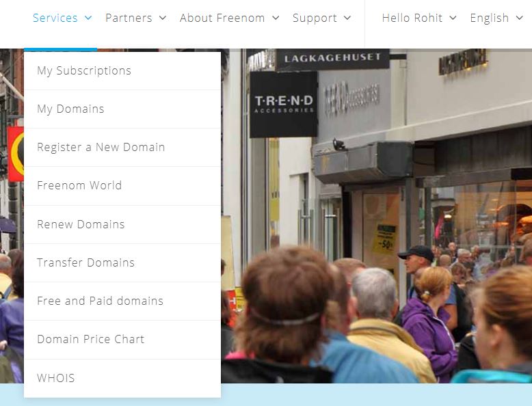Click About Freenom in navigation bar
This screenshot has width=532, height=406.
coord(222,18)
